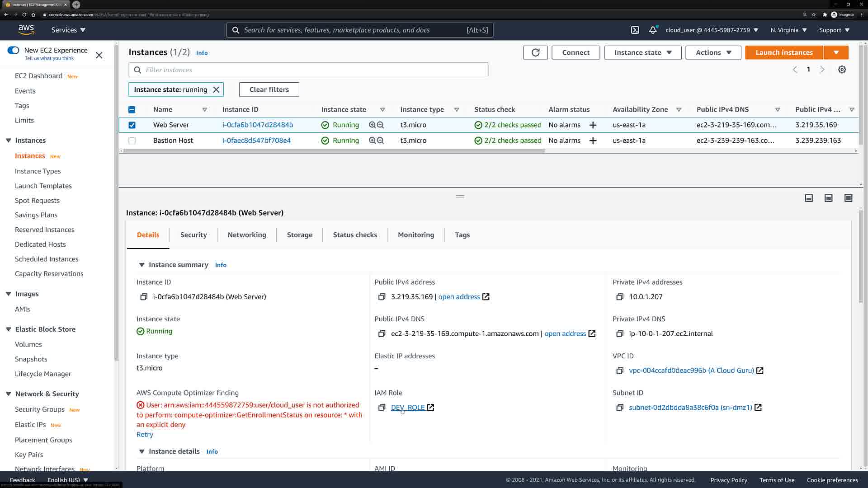Switch to the Status checks tab
Viewport: 868px width, 488px height.
pyautogui.click(x=355, y=235)
